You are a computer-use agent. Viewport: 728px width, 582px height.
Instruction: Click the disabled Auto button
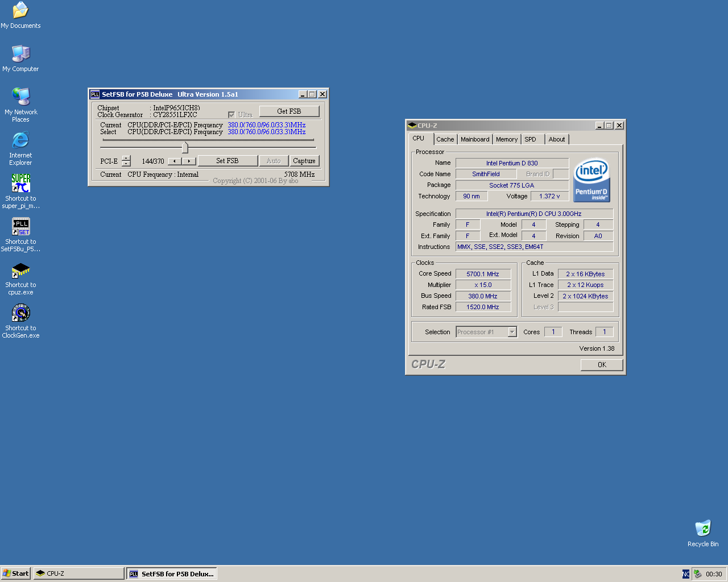(x=274, y=161)
